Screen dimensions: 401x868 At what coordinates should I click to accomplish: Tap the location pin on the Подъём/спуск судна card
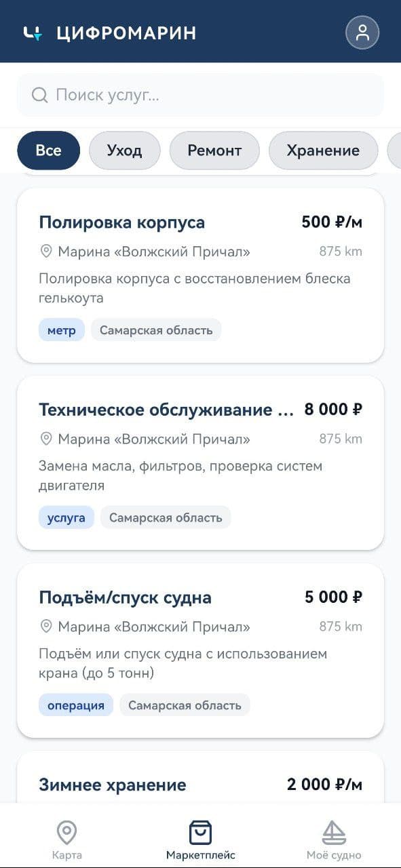pyautogui.click(x=45, y=626)
